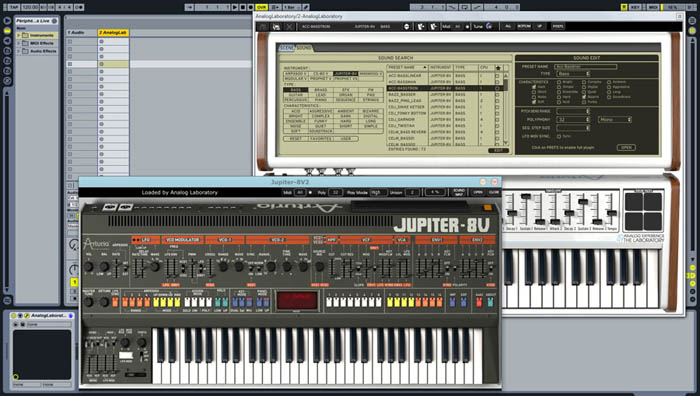This screenshot has height=396, width=700.
Task: Click the 120.00 tempo field
Action: pos(30,7)
